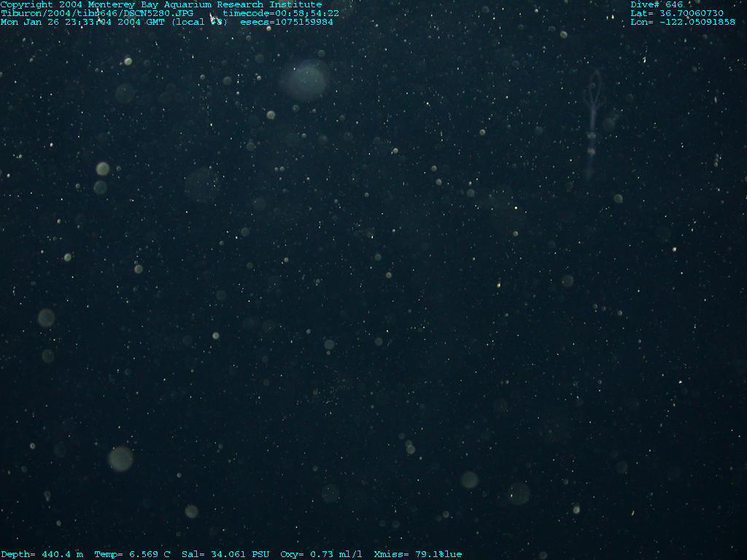This screenshot has width=747, height=560.
Task: Click the timecode=00:58:54:22 overlay text
Action: [281, 13]
